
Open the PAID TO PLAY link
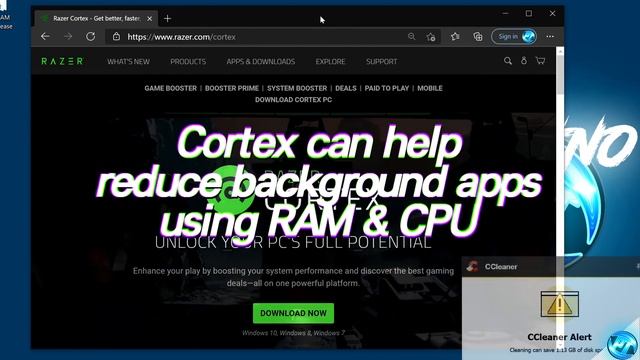point(387,88)
